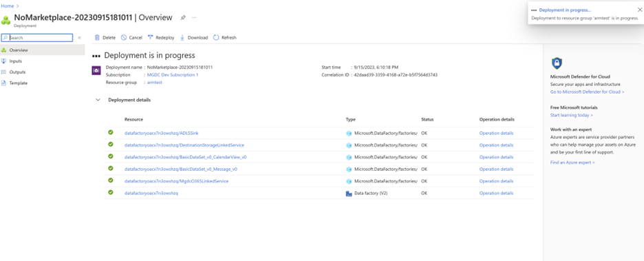
Task: Click the deployment cubes icon beside page title
Action: tap(6, 20)
